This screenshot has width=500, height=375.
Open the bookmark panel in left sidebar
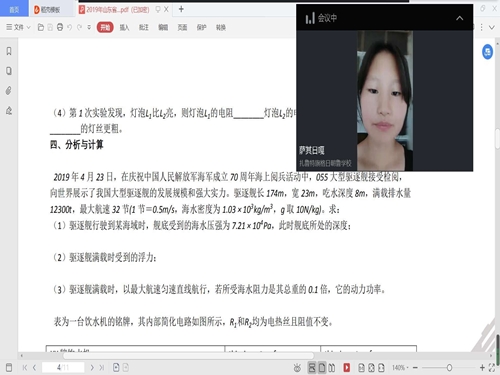click(9, 51)
